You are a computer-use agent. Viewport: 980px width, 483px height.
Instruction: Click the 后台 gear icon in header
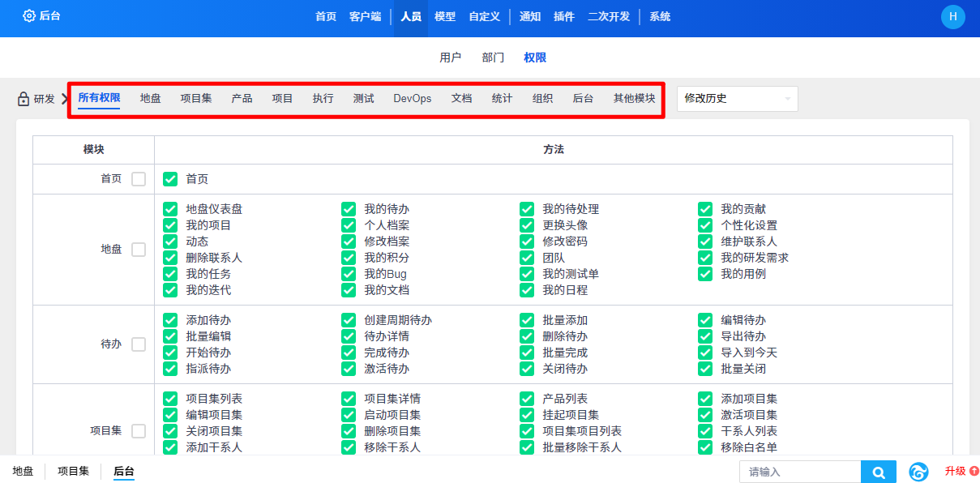pos(29,16)
